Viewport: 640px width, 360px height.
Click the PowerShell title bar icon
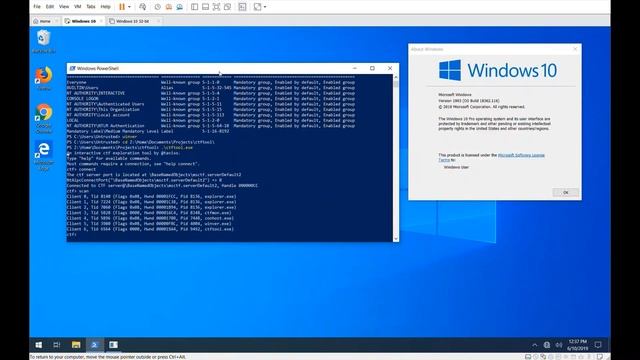pos(72,68)
